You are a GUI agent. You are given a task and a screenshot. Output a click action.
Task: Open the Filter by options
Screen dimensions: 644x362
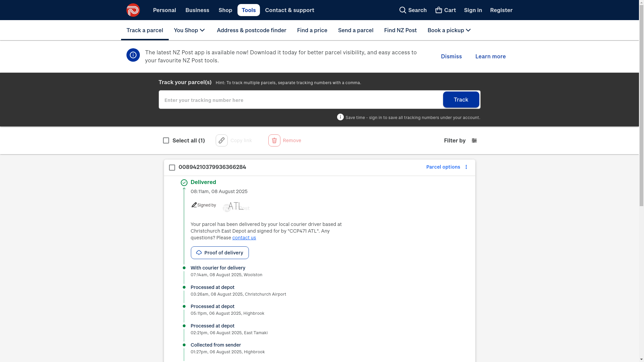tap(460, 140)
